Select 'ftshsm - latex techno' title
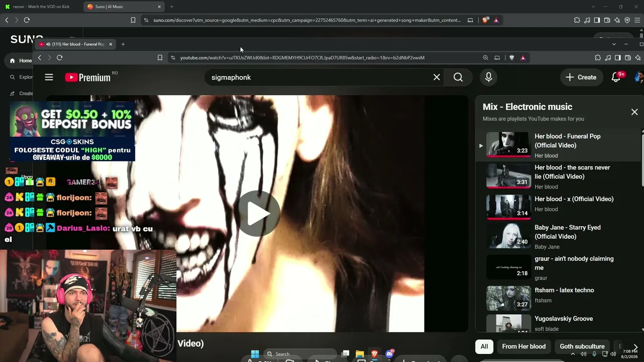 (565, 290)
